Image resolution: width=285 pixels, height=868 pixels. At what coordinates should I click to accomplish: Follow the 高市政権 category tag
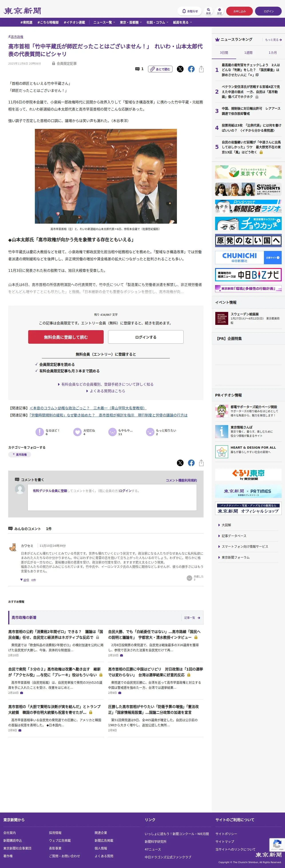[20, 455]
